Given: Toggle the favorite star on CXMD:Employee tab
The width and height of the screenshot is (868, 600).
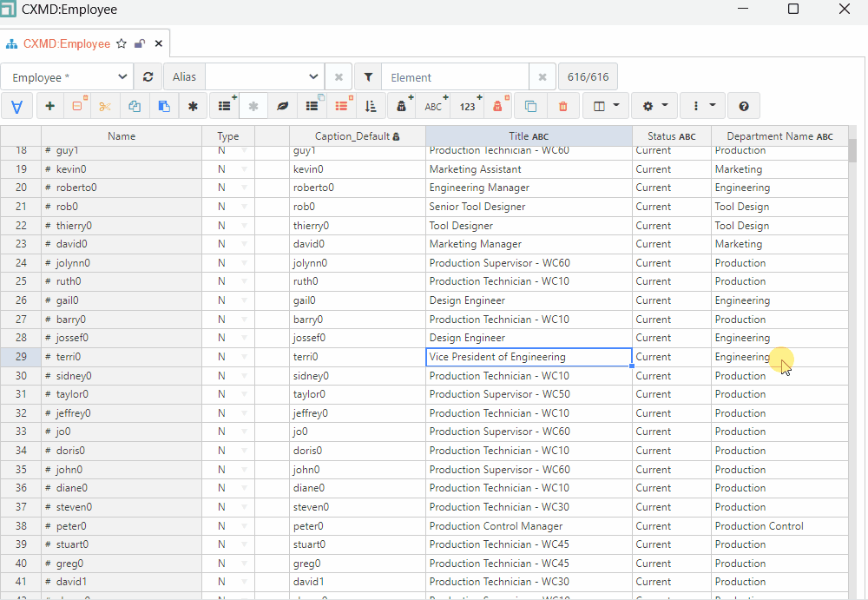Looking at the screenshot, I should pos(122,43).
